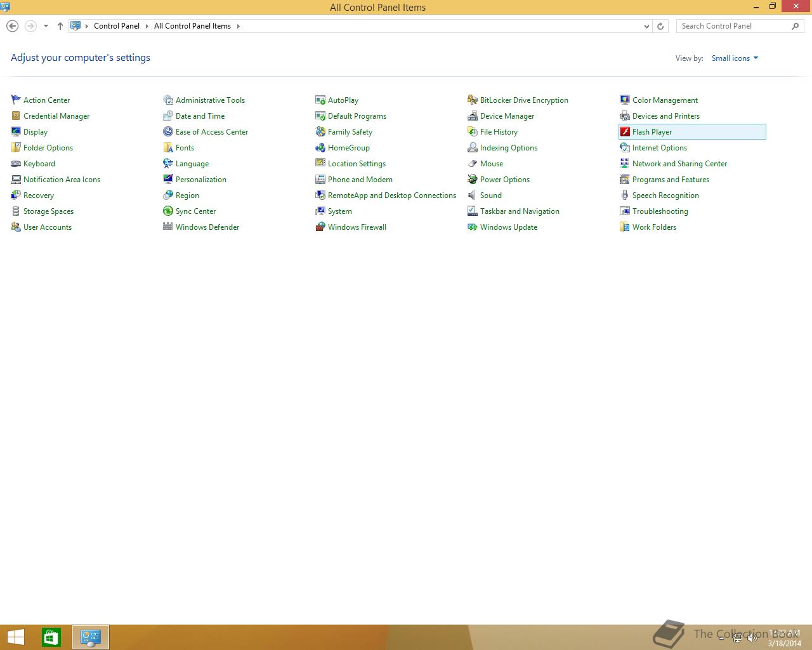The height and width of the screenshot is (650, 812).
Task: Click the Sound speaker icon
Action: pos(473,195)
